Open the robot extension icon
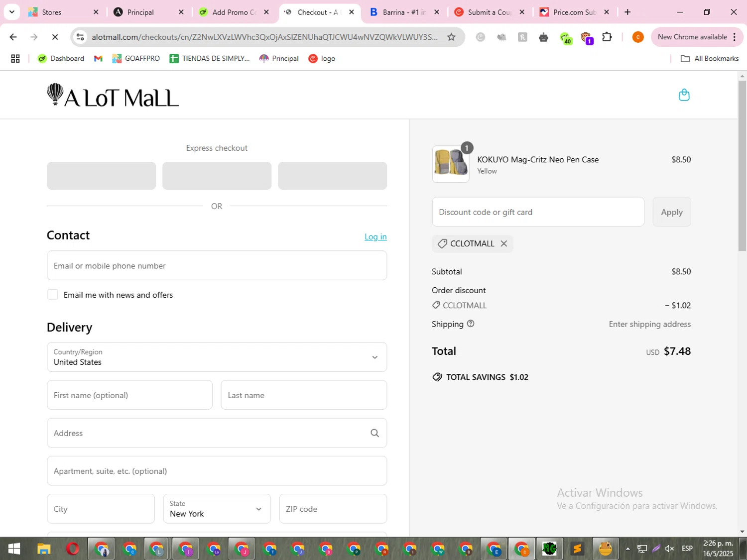Screen dimensions: 747x560 [543, 37]
